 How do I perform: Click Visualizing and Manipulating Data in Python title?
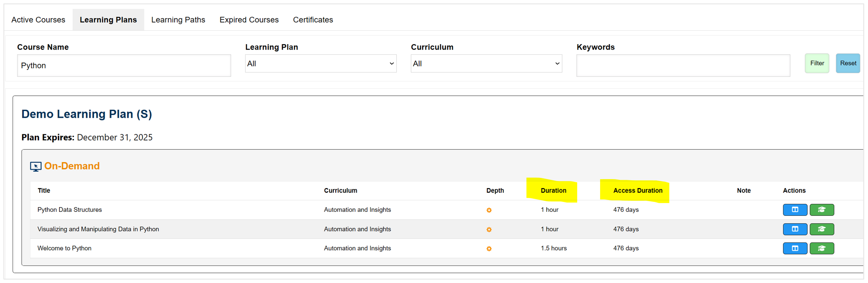98,229
